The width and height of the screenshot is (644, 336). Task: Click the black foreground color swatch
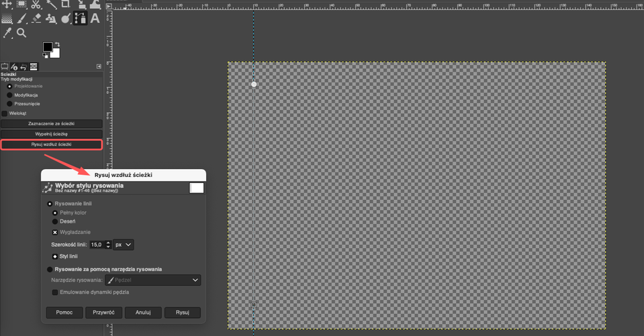(x=47, y=47)
